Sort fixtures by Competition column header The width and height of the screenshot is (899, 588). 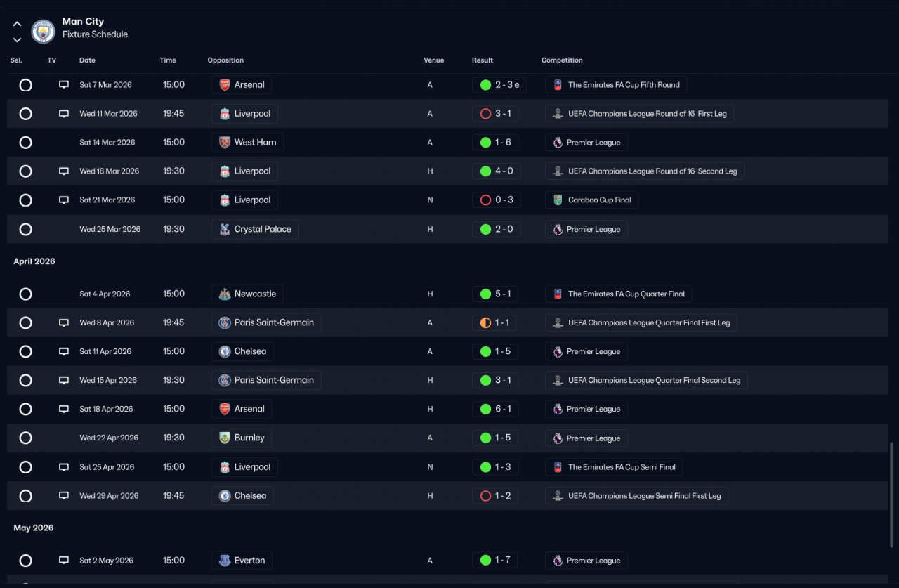coord(562,60)
